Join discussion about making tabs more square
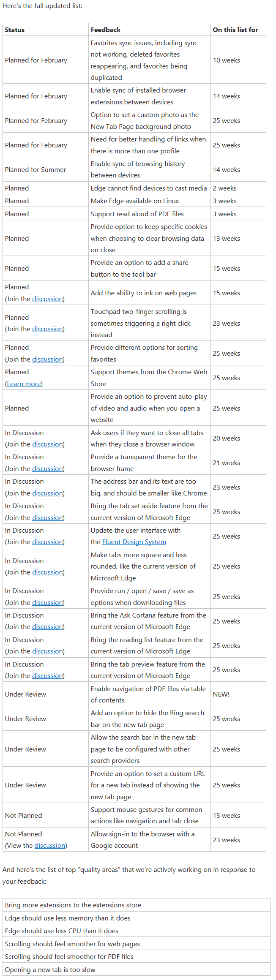This screenshot has width=276, height=980. (x=47, y=572)
